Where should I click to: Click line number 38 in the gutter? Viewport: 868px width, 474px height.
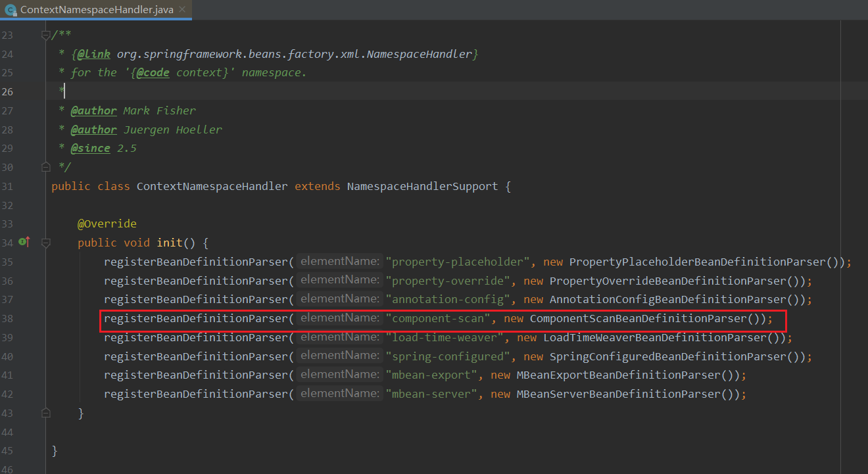click(x=7, y=319)
